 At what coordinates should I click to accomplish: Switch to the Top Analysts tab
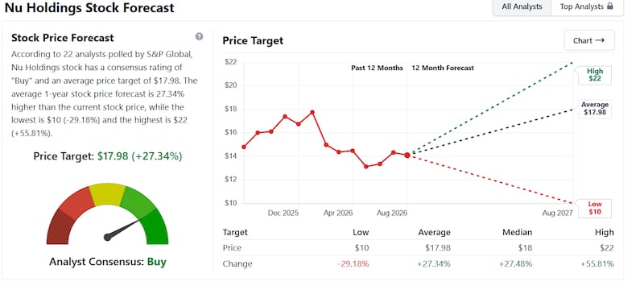click(587, 6)
